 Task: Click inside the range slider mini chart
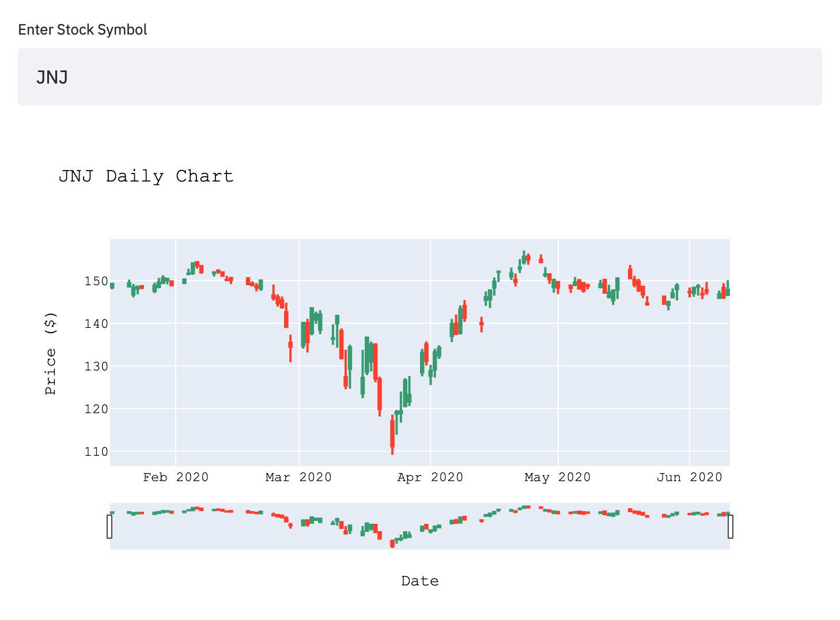pyautogui.click(x=419, y=526)
